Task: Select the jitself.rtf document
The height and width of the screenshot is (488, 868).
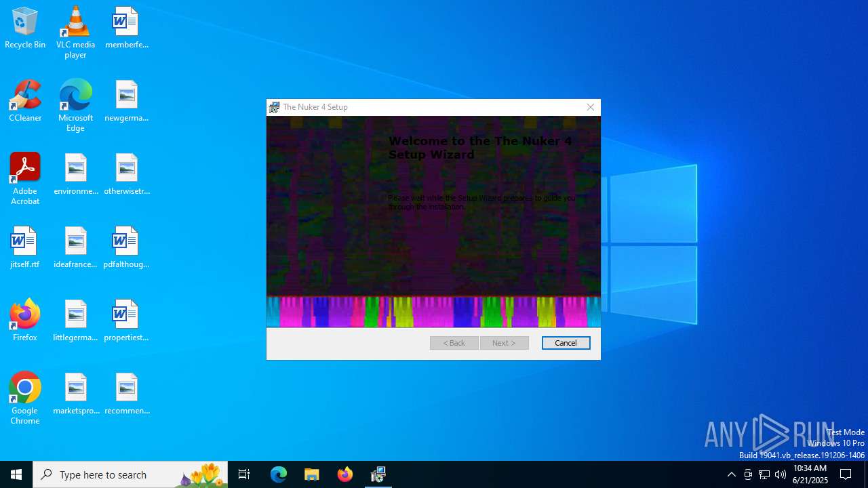Action: tap(25, 248)
